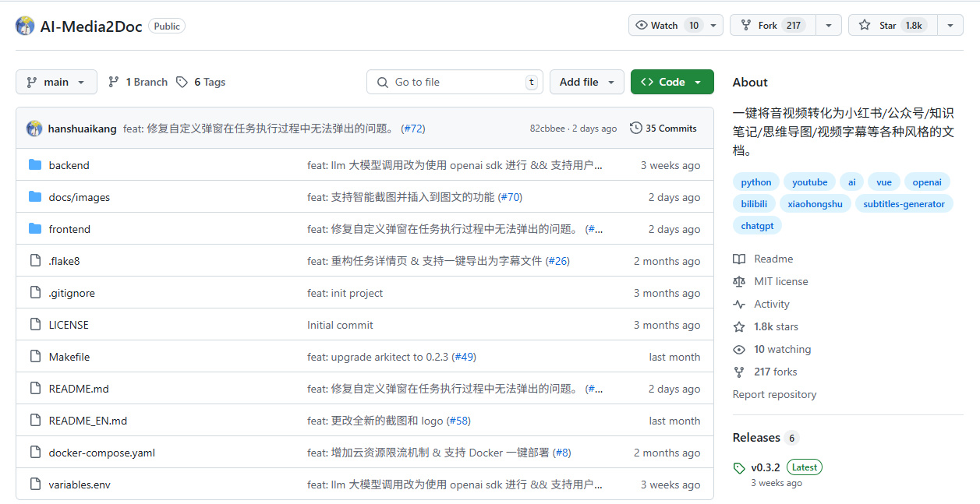This screenshot has width=980, height=504.
Task: Click the tag icon beside v0.3.2
Action: click(x=739, y=468)
